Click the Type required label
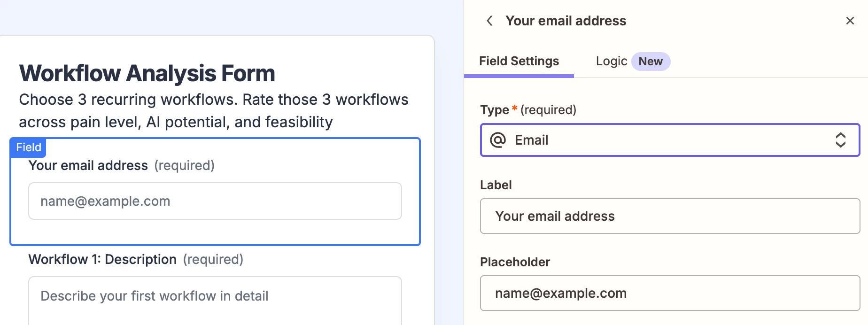This screenshot has height=325, width=868. tap(528, 110)
